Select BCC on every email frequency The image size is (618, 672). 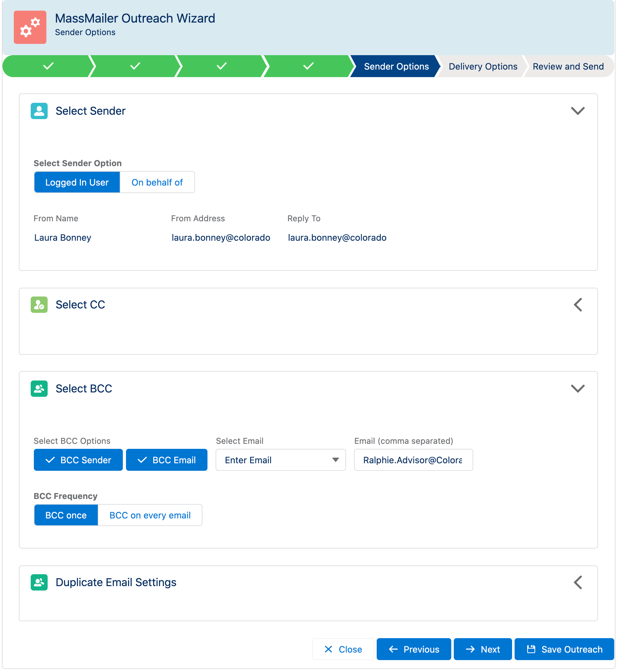point(150,516)
